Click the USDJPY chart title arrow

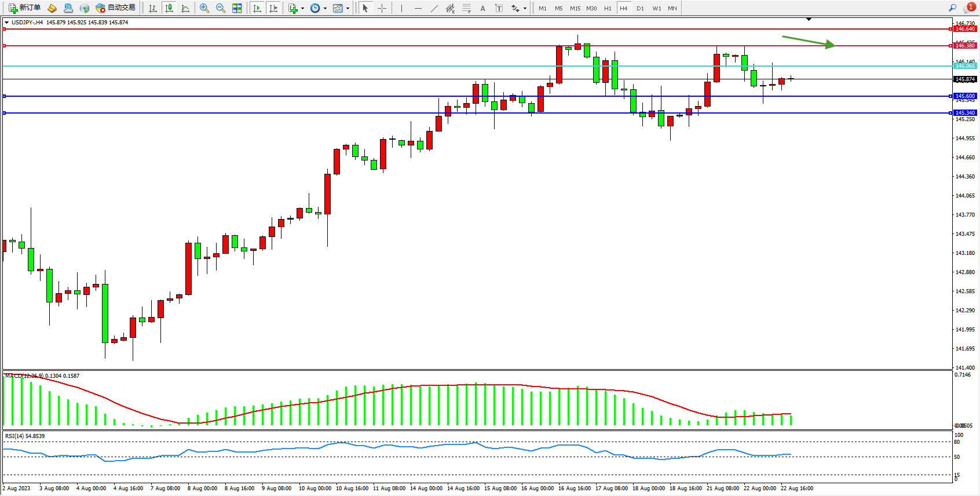(6, 23)
